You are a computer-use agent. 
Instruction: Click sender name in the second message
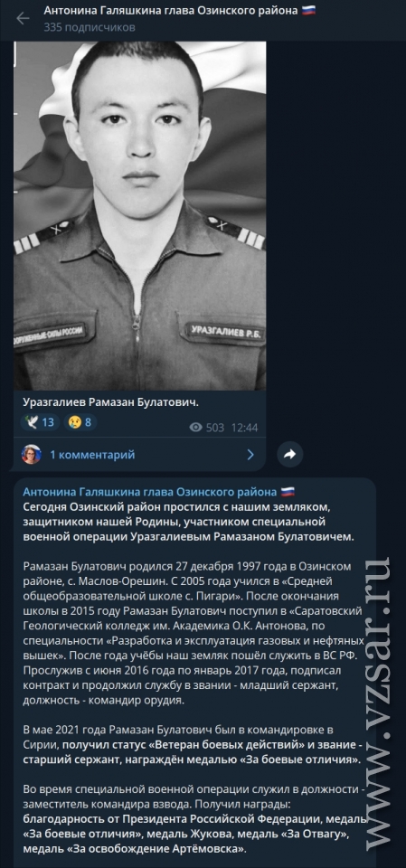(x=149, y=492)
